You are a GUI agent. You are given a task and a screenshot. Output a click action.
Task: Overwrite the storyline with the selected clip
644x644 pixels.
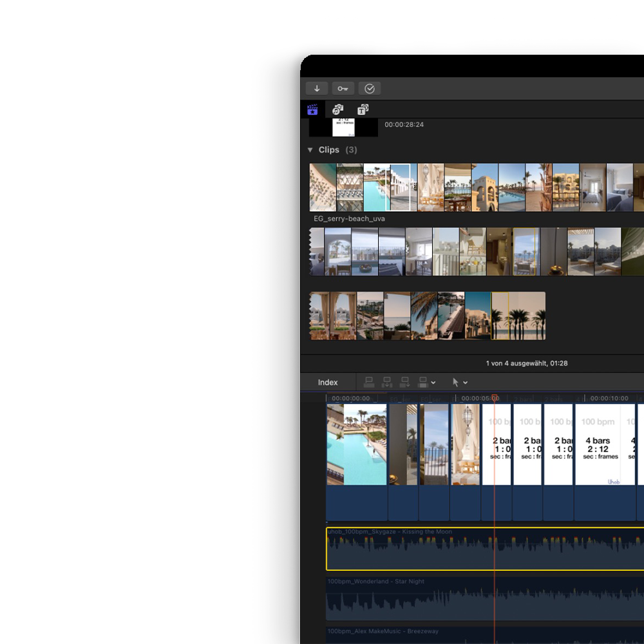[x=422, y=383]
